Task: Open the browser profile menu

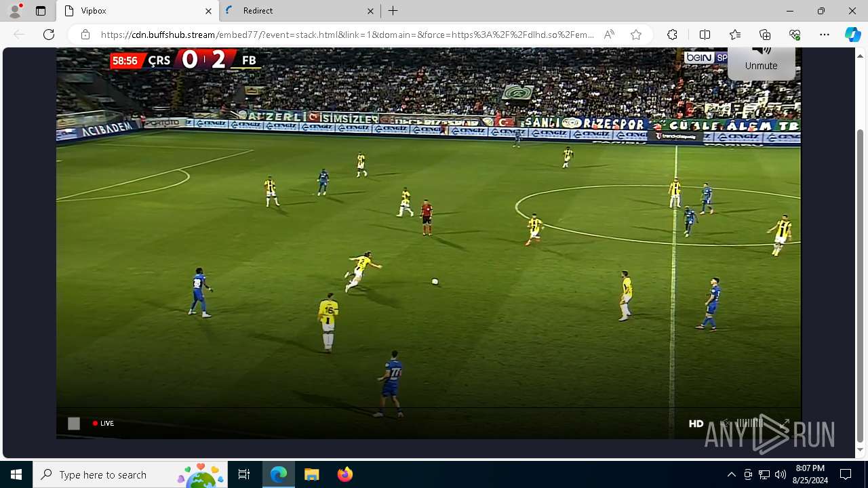Action: pyautogui.click(x=15, y=11)
